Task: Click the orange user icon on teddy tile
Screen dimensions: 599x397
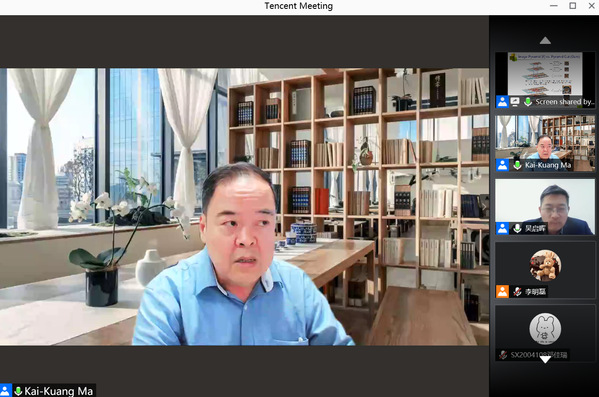Action: point(502,292)
